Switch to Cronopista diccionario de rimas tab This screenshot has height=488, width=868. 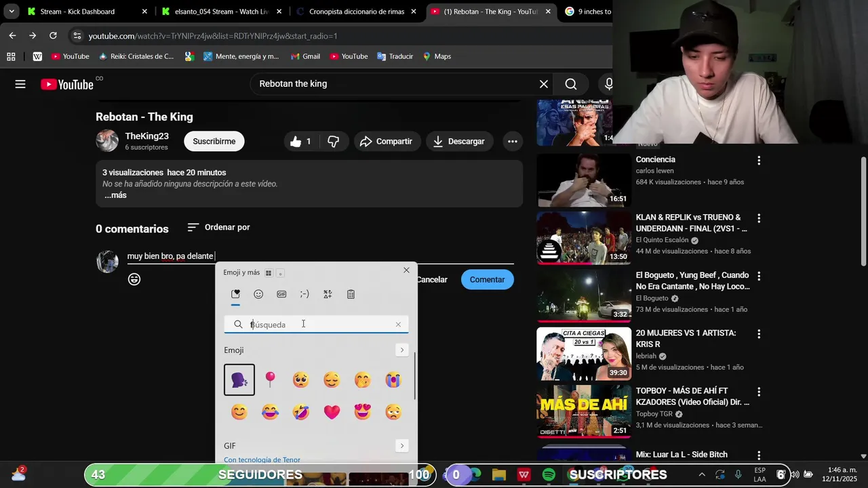pos(357,12)
